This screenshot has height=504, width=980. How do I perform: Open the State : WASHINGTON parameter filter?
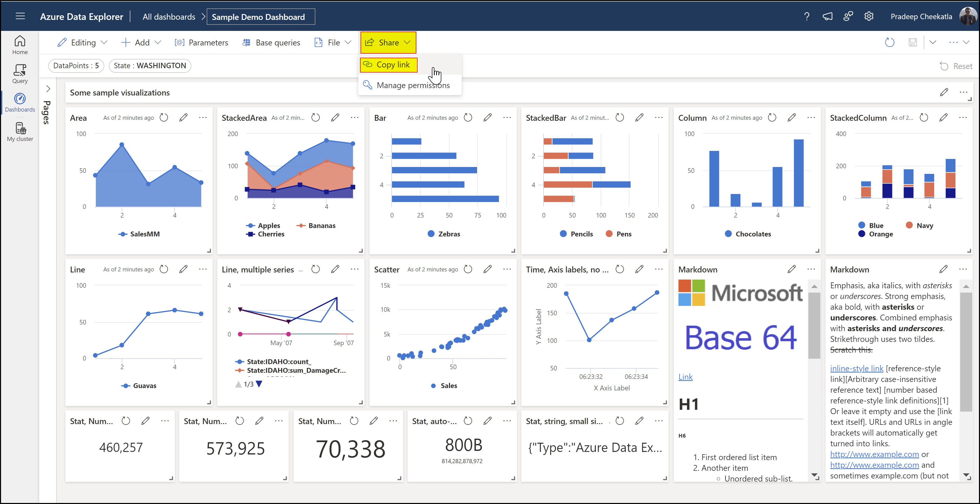click(x=150, y=65)
